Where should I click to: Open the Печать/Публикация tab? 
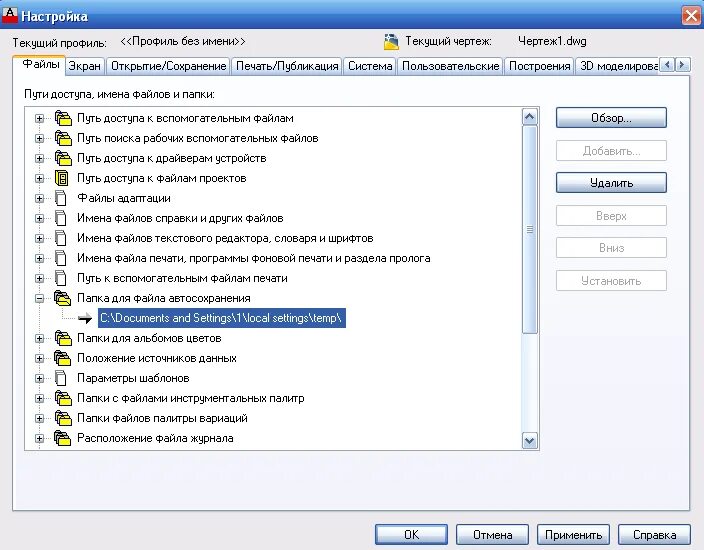point(287,66)
